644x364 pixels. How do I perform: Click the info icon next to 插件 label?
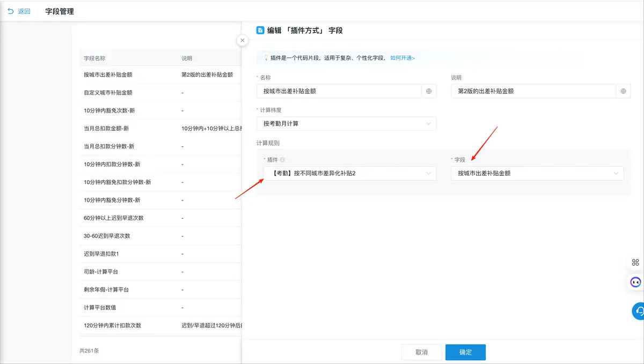point(282,160)
